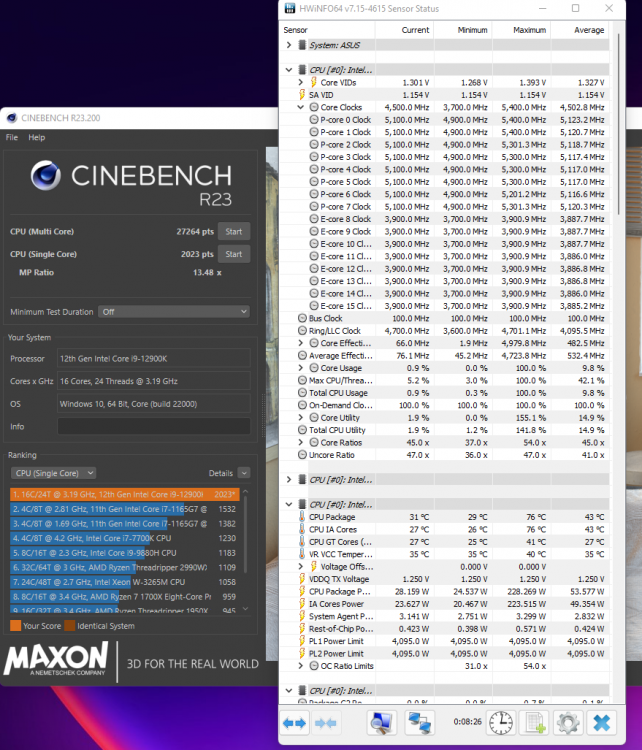Click the VR VCC Temperature thermometer icon
642x750 pixels.
coord(302,554)
